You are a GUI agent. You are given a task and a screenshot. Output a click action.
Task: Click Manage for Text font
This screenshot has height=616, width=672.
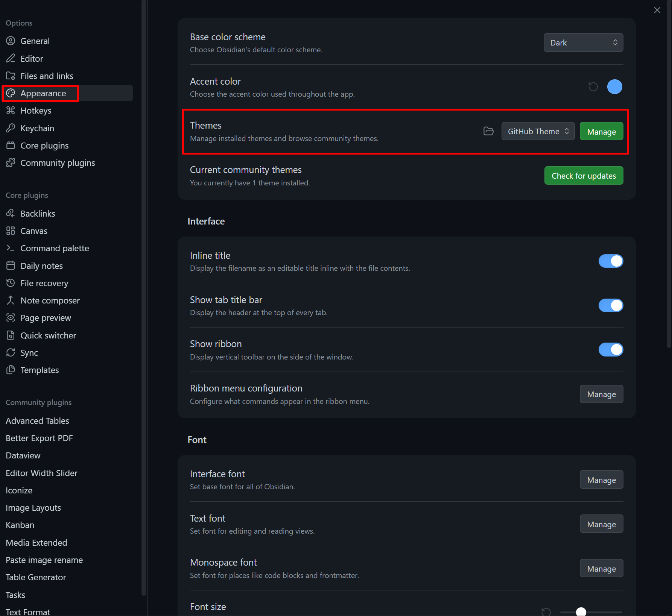[601, 524]
